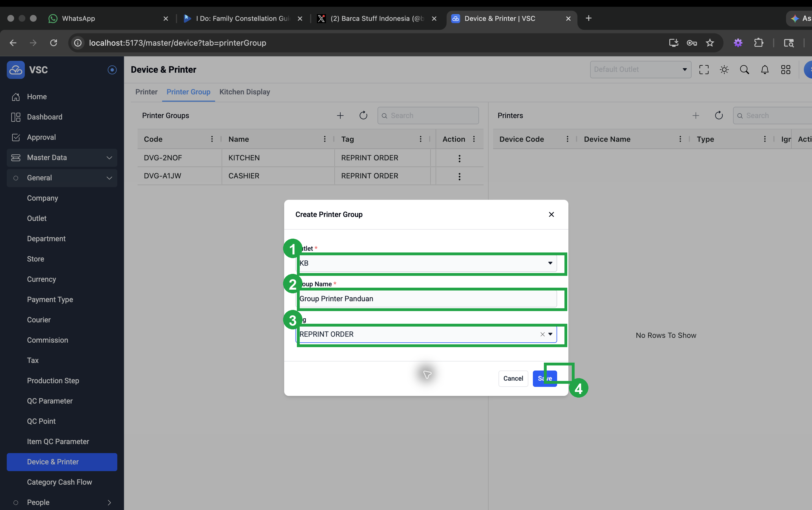Collapse the Master Data section
This screenshot has width=812, height=510.
click(62, 158)
